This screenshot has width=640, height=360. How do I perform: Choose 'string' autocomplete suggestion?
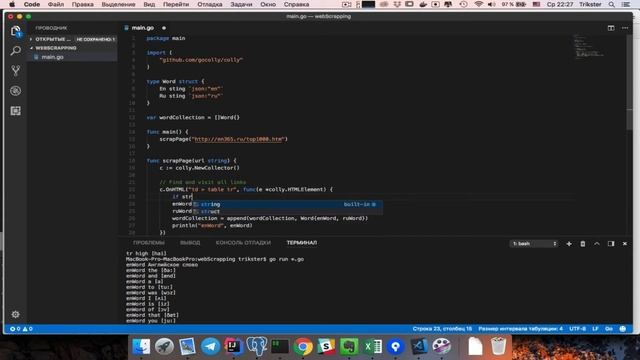(287, 204)
